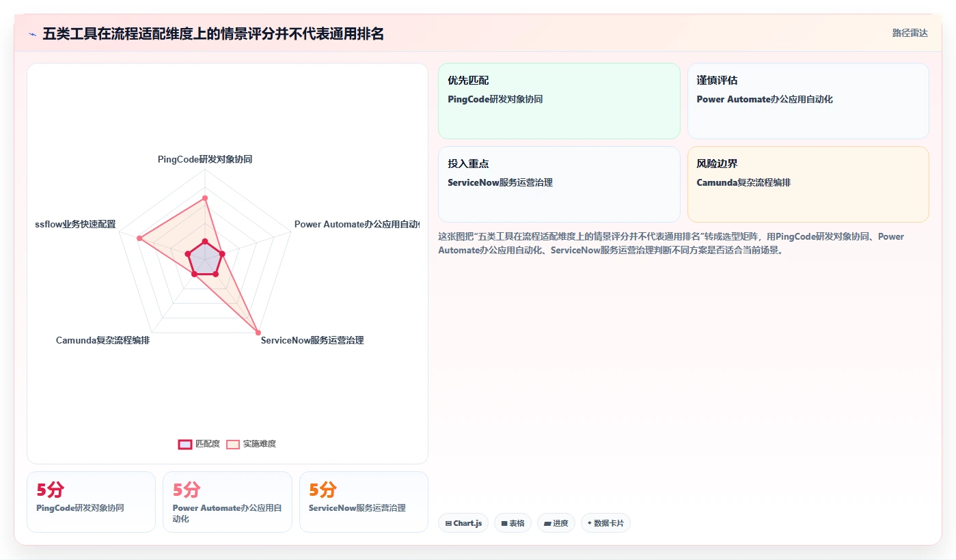Select the 进度 tag chip
The height and width of the screenshot is (560, 956).
(x=556, y=523)
